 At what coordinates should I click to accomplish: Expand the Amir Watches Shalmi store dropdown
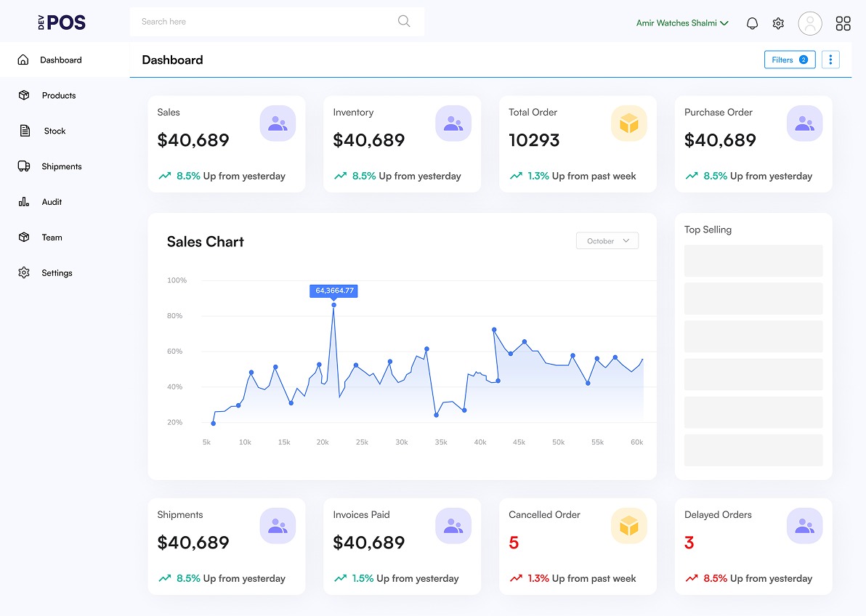(681, 23)
